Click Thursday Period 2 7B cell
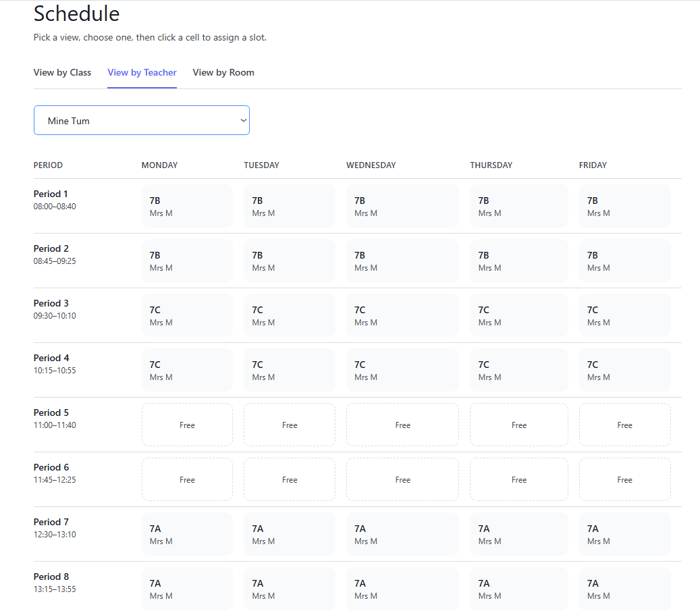This screenshot has height=615, width=700. click(518, 261)
